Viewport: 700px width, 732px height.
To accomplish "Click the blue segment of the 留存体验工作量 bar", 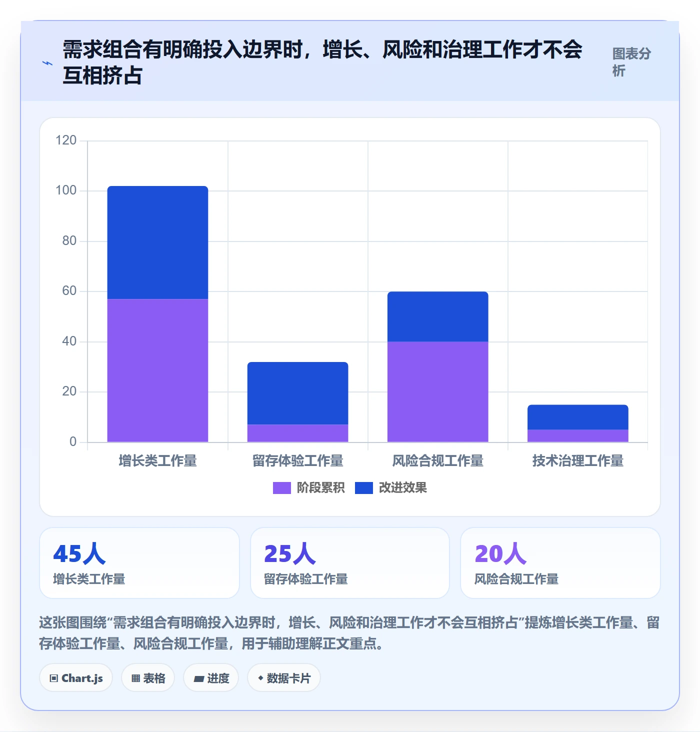I will [297, 393].
